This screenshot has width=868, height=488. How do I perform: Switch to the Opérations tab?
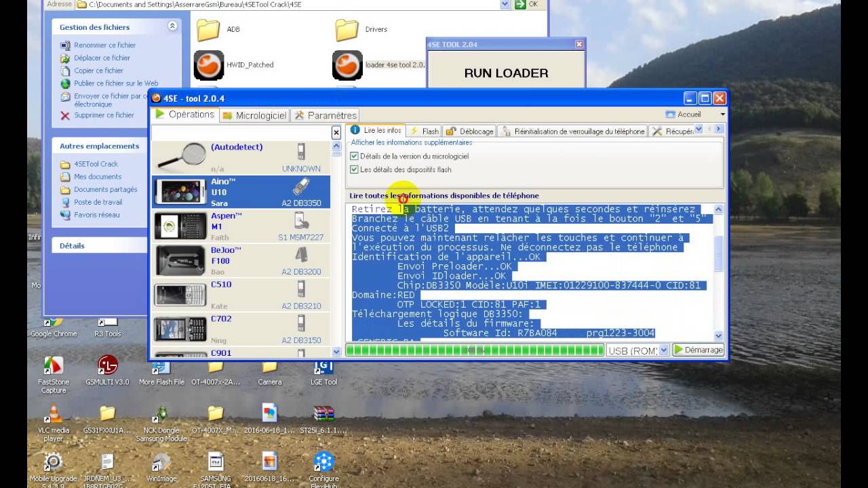[x=184, y=115]
